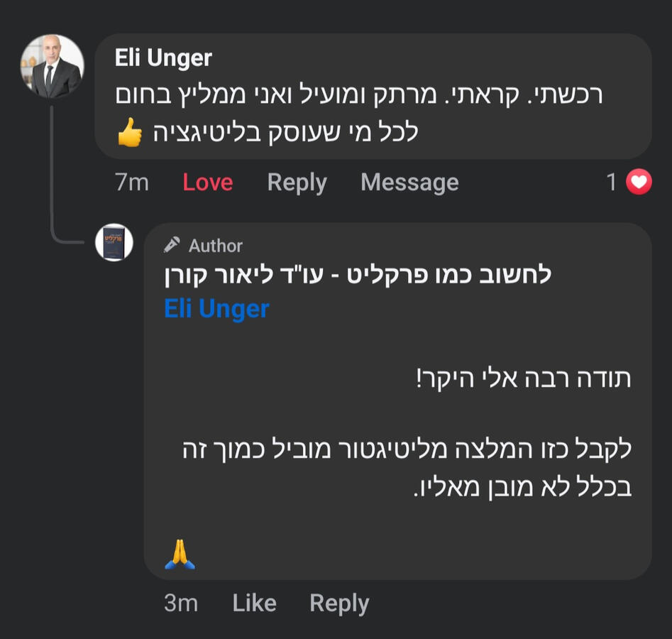Open Eli Unger's profile picture
Viewport: 672px width, 639px height.
52,67
